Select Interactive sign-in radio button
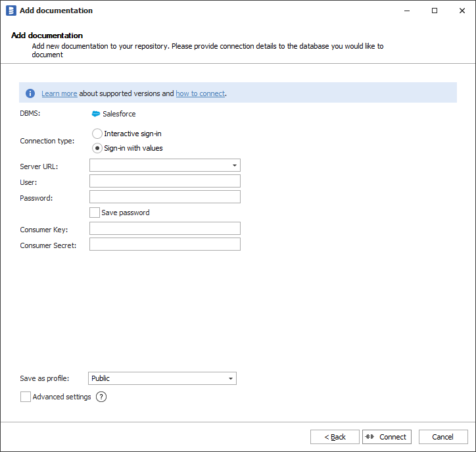 click(x=97, y=134)
